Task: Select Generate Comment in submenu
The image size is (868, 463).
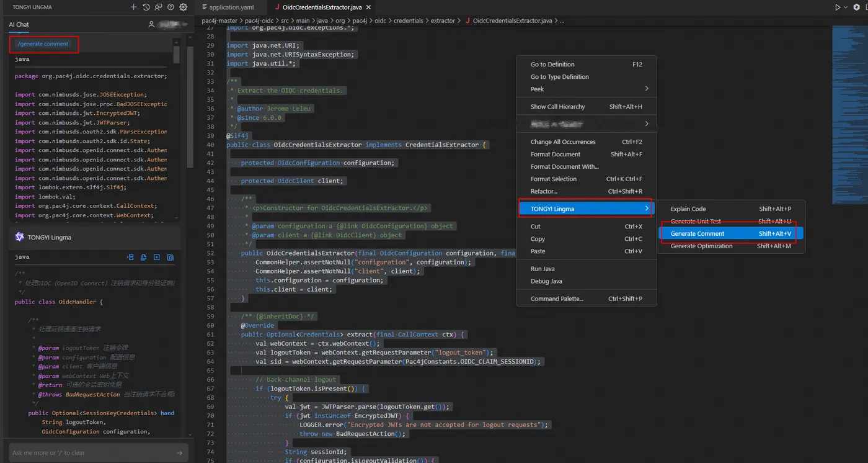Action: [731, 234]
